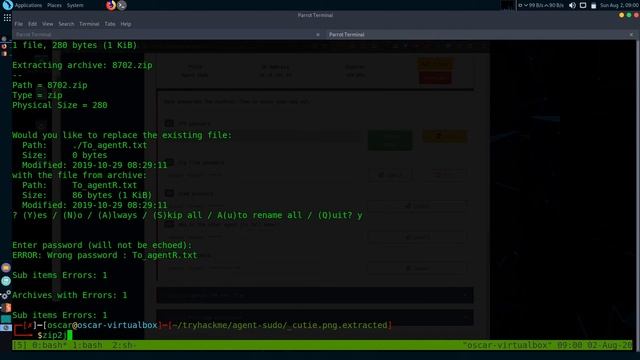
Task: Open the network speed monitor applet
Action: point(541,5)
